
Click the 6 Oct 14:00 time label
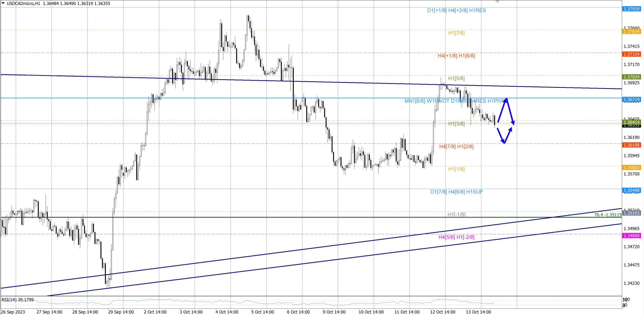click(x=298, y=312)
